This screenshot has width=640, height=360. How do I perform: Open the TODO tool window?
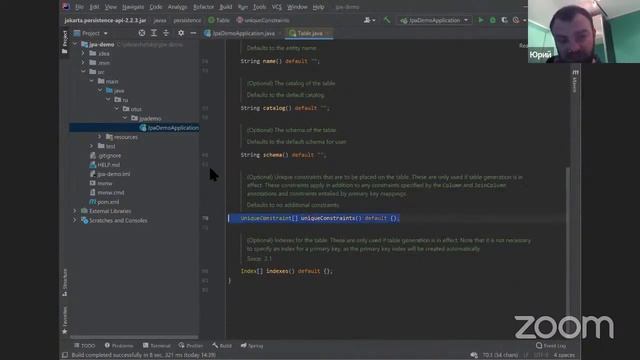point(84,346)
